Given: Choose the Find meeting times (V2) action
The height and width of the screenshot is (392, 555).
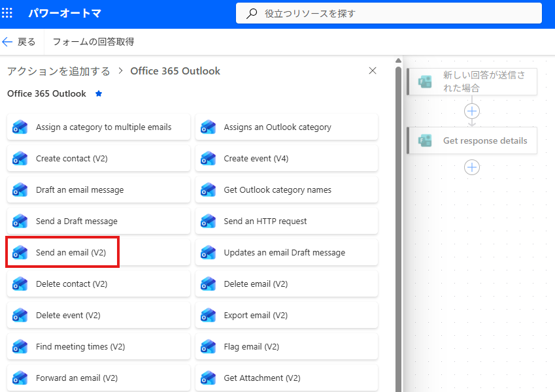Looking at the screenshot, I should pos(99,346).
